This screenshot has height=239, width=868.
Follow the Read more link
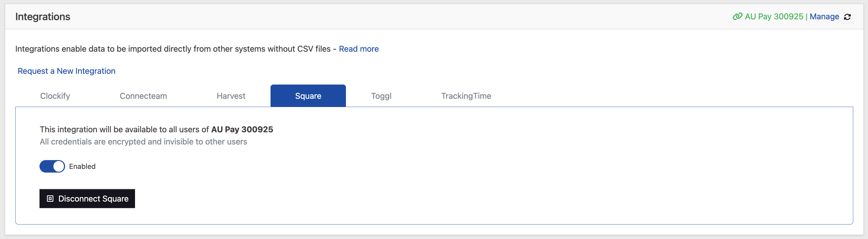tap(358, 49)
